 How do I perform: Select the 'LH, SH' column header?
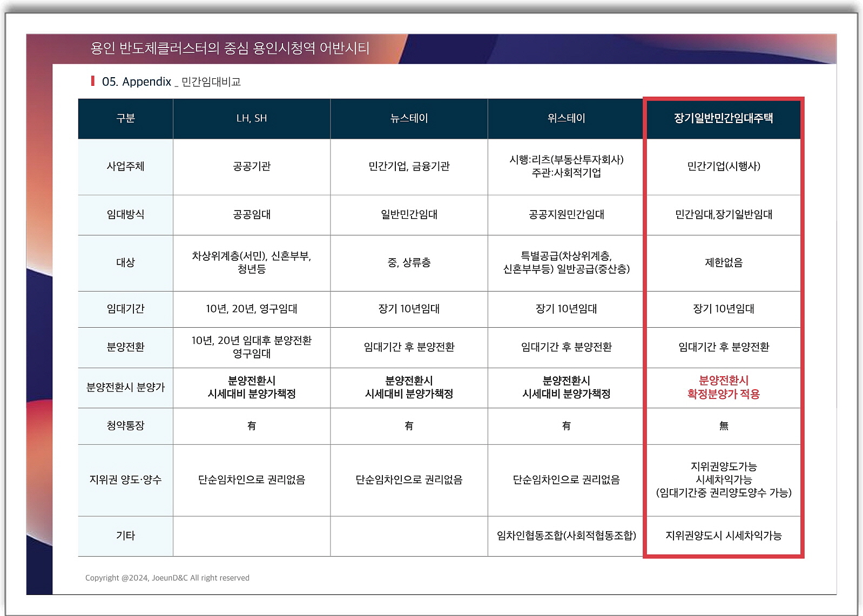pos(252,119)
